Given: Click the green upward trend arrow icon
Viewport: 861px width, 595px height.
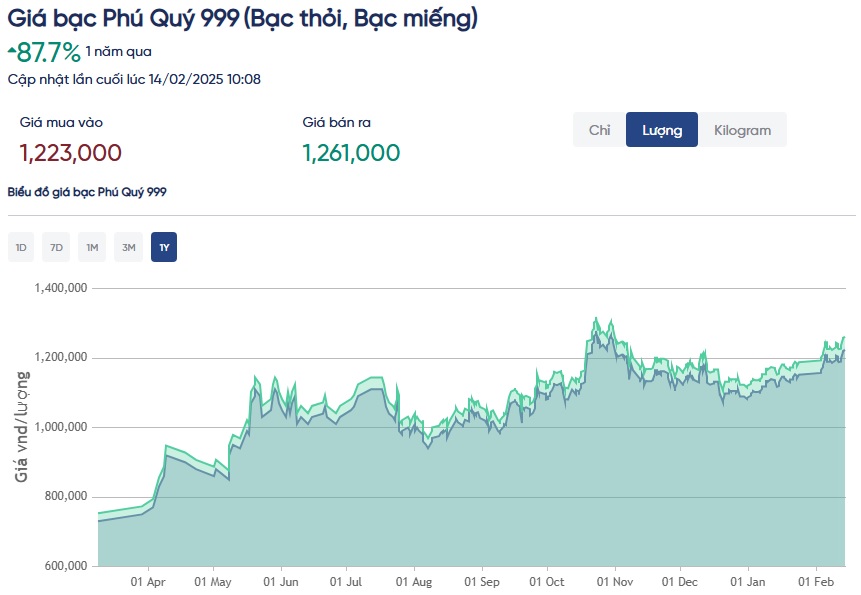Looking at the screenshot, I should tap(11, 48).
